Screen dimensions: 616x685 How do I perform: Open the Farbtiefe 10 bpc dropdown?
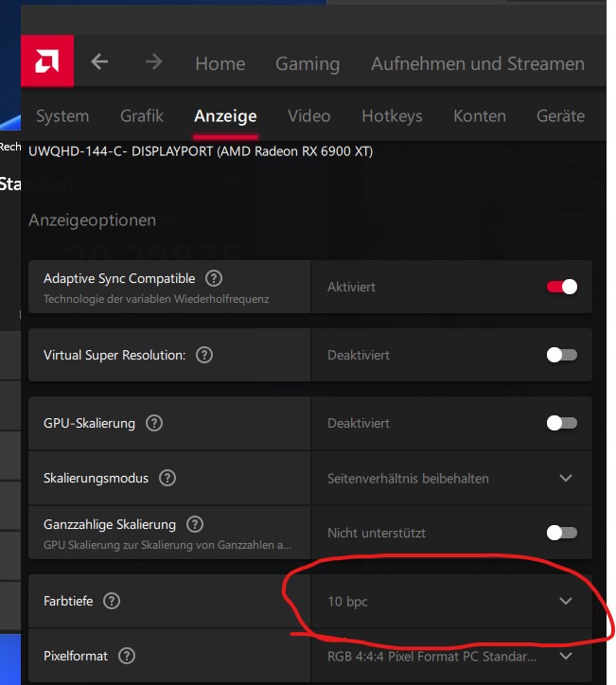click(x=451, y=601)
